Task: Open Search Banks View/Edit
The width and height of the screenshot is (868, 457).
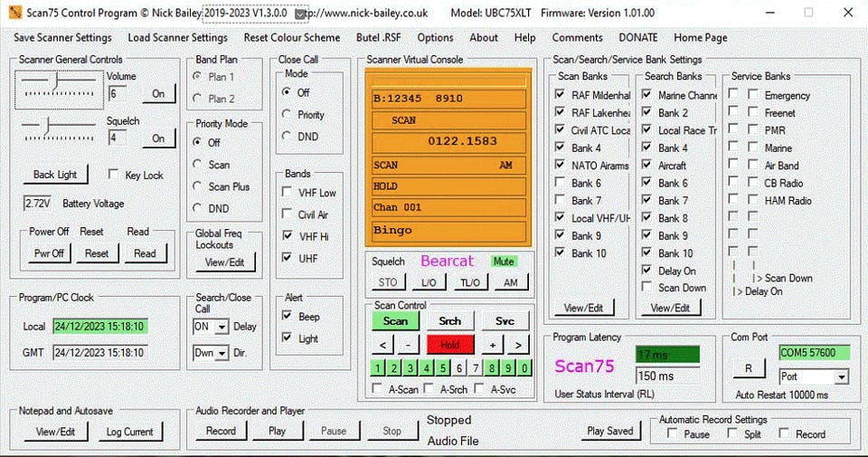Action: pyautogui.click(x=670, y=308)
